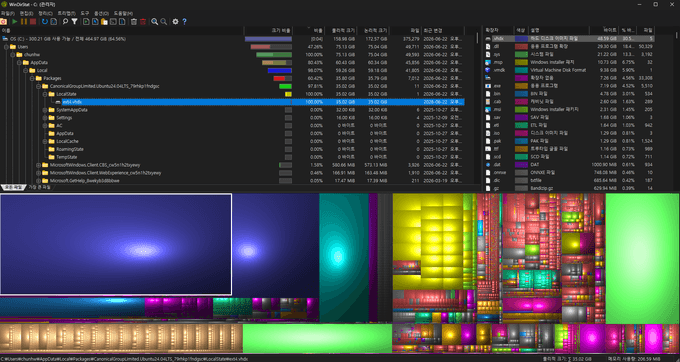Sort by the 확장자 column header
Viewport: 680px width, 362px height.
coord(499,30)
